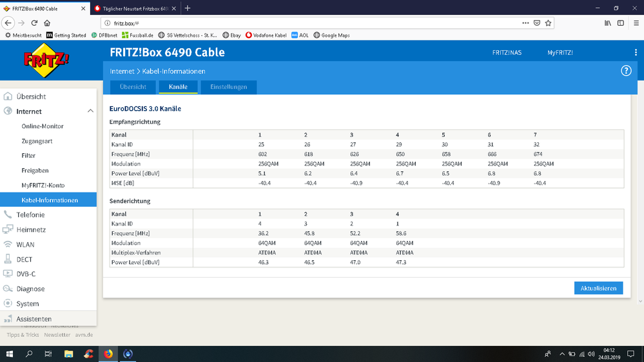Screen dimensions: 644x362
Task: Open the DFBnet bookmark
Action: [x=104, y=35]
